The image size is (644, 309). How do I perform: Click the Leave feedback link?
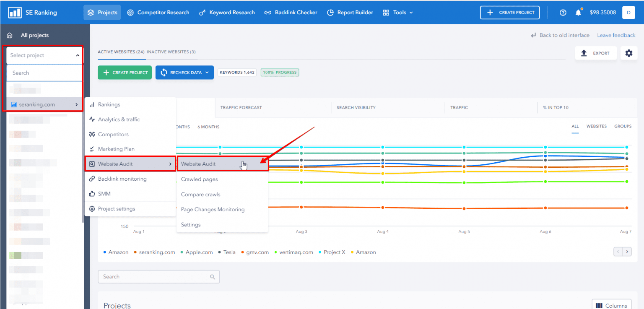click(x=616, y=35)
